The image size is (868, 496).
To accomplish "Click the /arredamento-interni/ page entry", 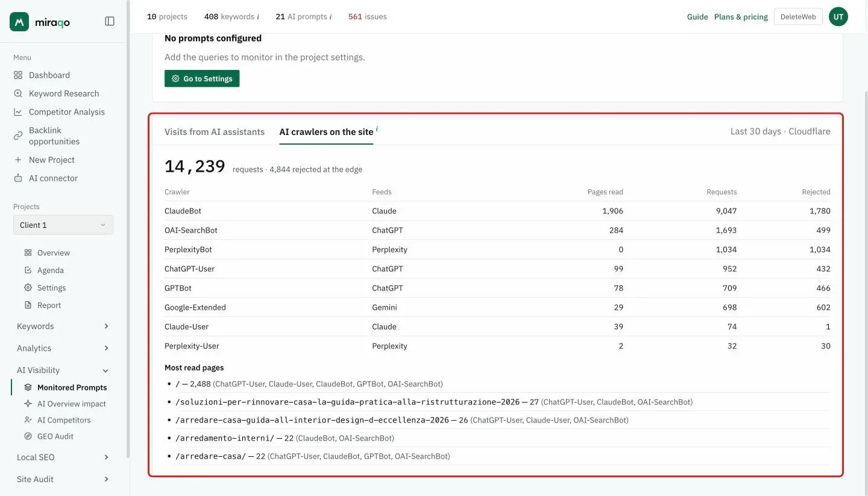I will coord(225,438).
